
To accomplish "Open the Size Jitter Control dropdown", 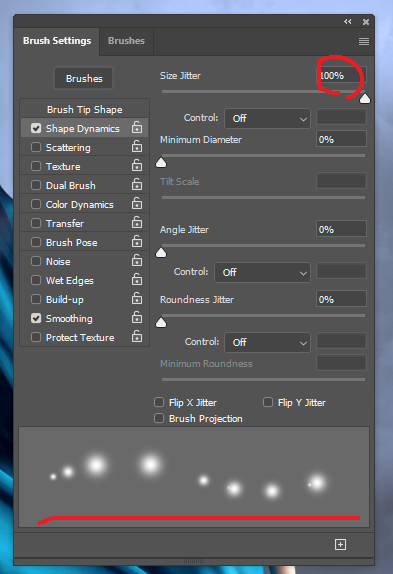I will coord(267,118).
